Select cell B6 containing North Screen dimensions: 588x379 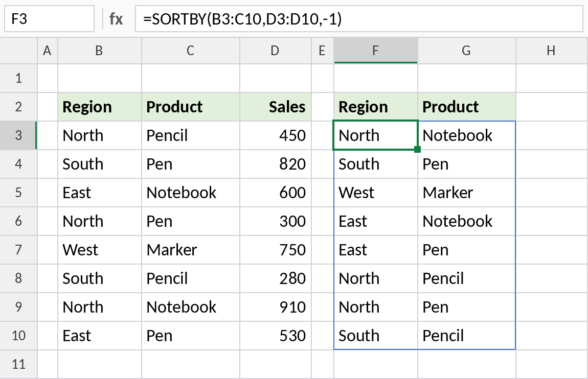tap(100, 221)
